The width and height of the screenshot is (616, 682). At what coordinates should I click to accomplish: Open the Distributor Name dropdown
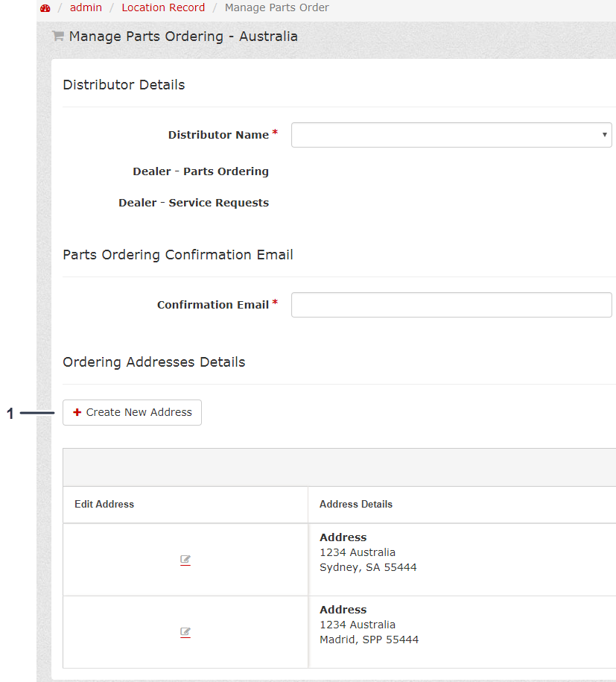[451, 135]
